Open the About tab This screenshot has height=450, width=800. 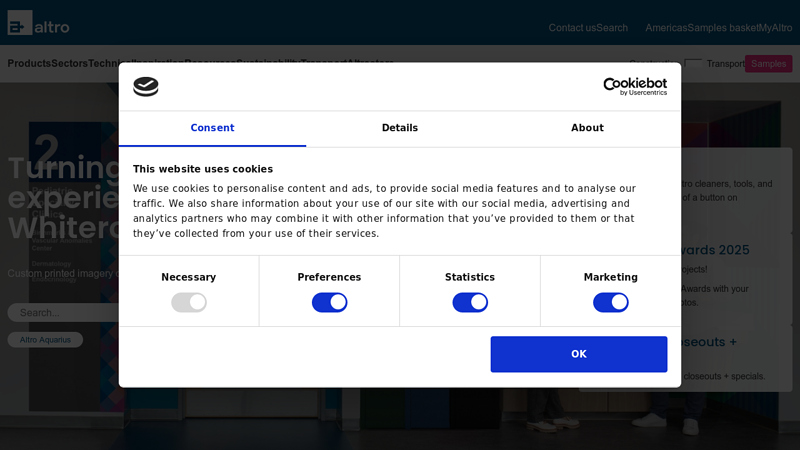(587, 128)
